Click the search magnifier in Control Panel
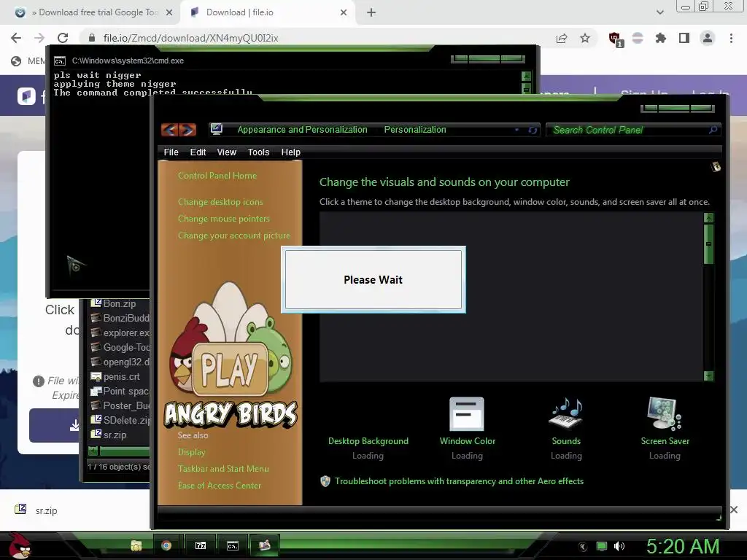The image size is (747, 560). point(713,130)
